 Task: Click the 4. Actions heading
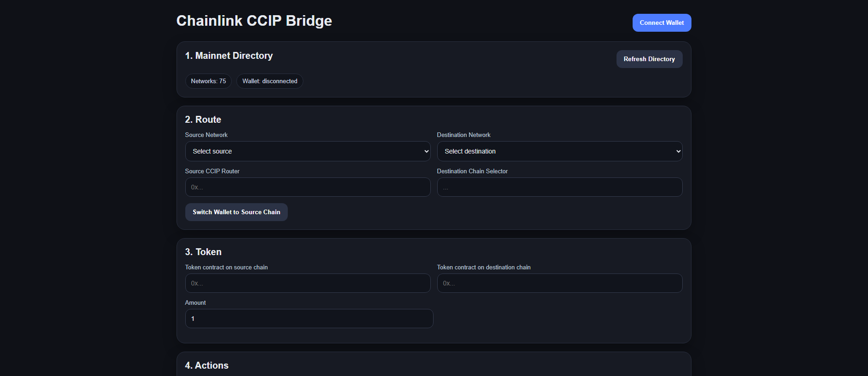(207, 365)
